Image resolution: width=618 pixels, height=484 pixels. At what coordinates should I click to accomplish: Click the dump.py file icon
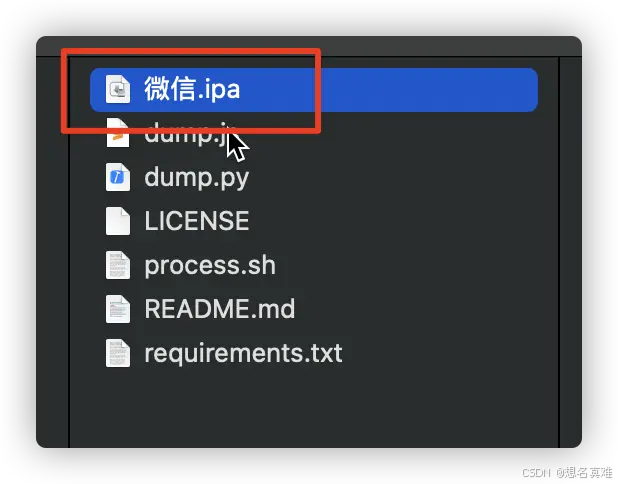pos(118,177)
